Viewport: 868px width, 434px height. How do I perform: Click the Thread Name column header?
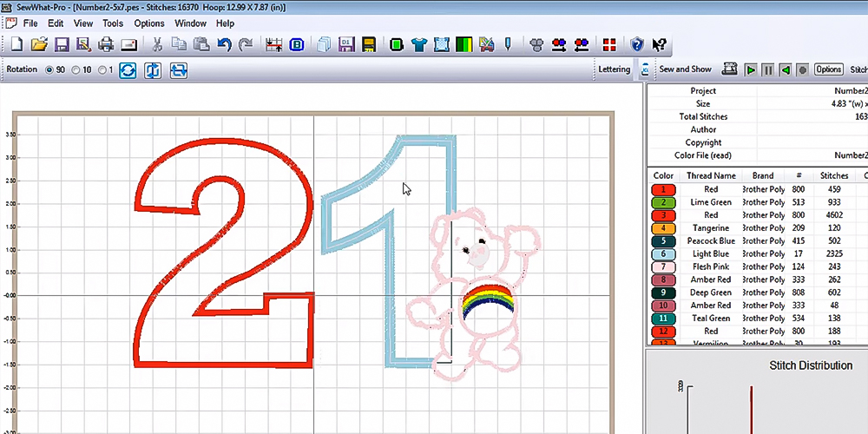[711, 175]
